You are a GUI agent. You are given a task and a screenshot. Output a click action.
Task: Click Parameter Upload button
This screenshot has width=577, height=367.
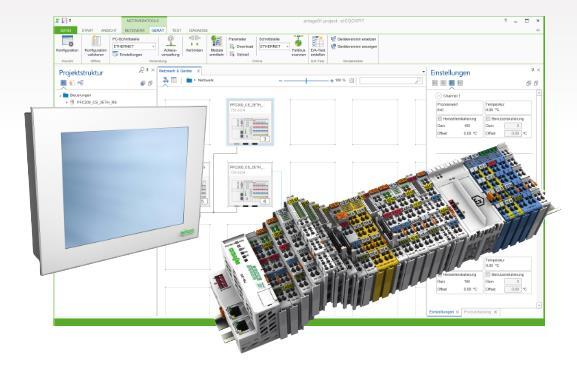pos(240,54)
